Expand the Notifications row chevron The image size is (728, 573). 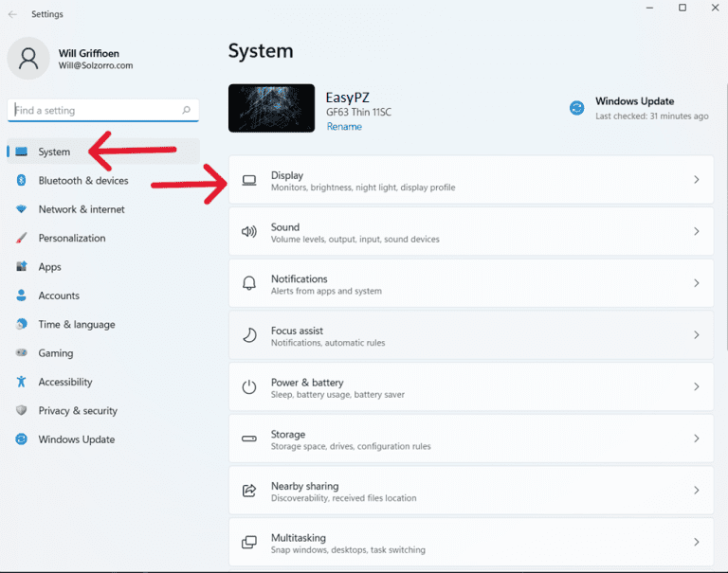(696, 283)
